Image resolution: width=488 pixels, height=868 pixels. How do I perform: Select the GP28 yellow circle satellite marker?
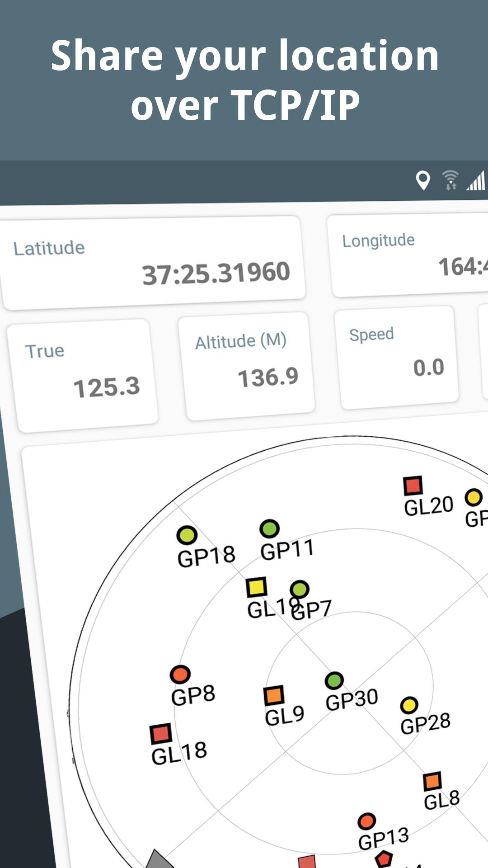click(x=409, y=705)
